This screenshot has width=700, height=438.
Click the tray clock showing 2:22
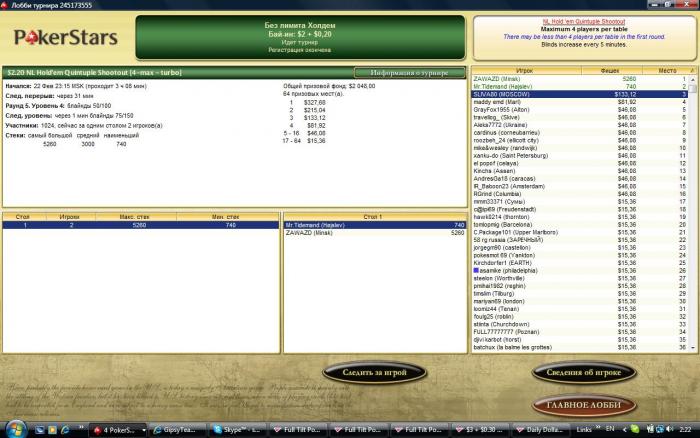coord(685,430)
